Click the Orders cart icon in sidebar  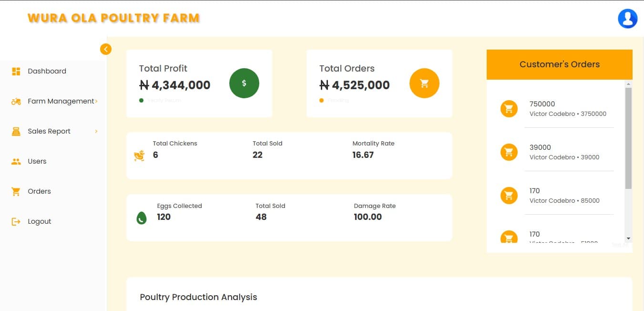pyautogui.click(x=16, y=192)
